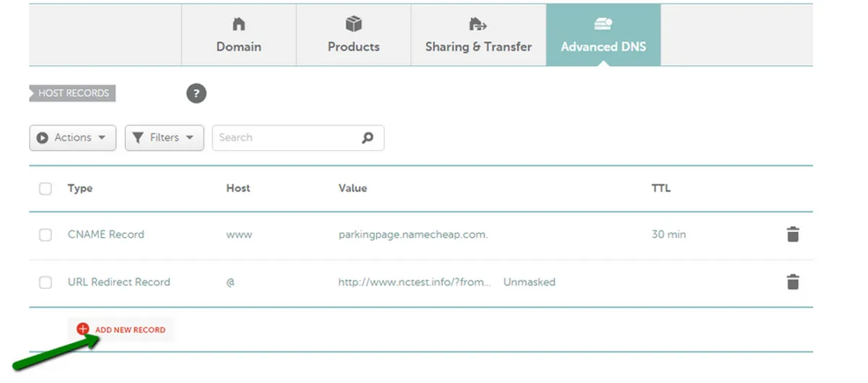Delete the URL Redirect Record using the trash icon

click(793, 282)
